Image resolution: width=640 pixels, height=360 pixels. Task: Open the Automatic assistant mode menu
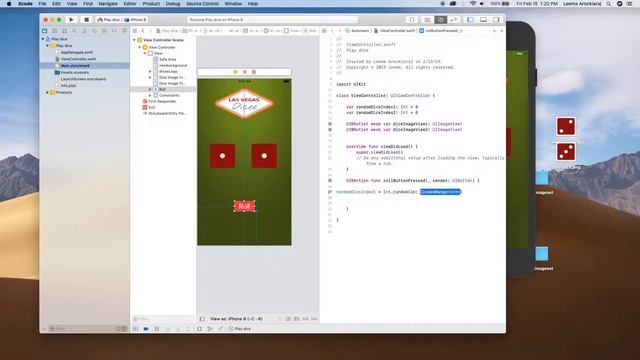(x=358, y=31)
